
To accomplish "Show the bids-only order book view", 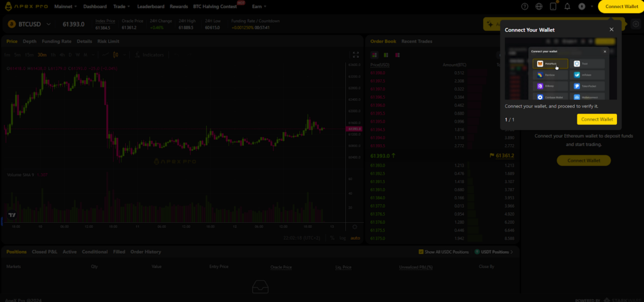I will click(386, 55).
